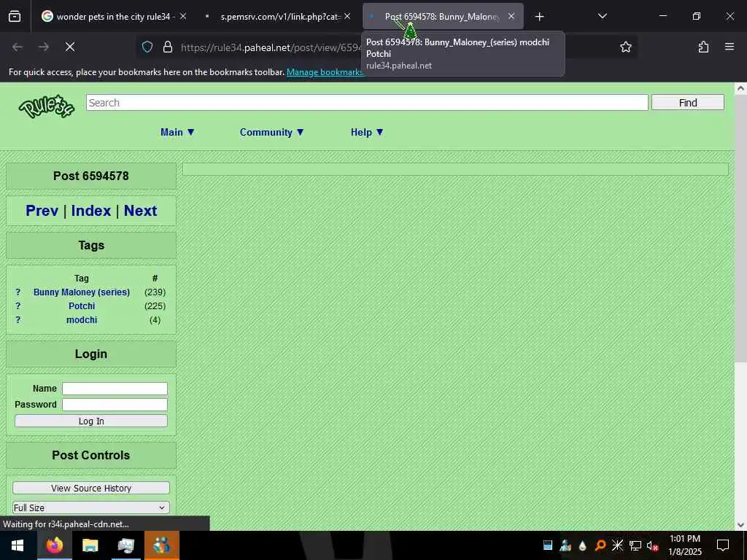Click the muted speaker volume tray icon
The image size is (747, 560).
(651, 545)
